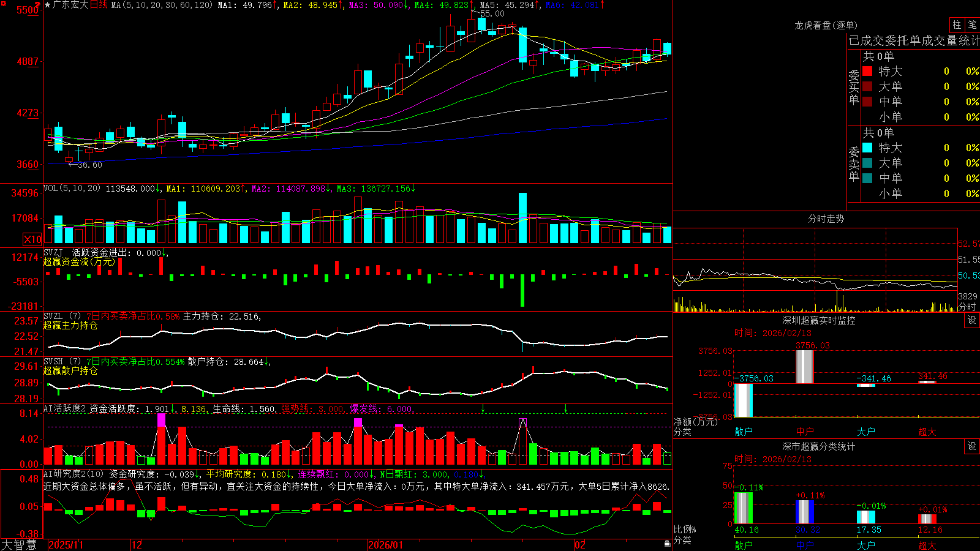Click the MA2: 48.945 value
The width and height of the screenshot is (980, 551).
point(310,5)
